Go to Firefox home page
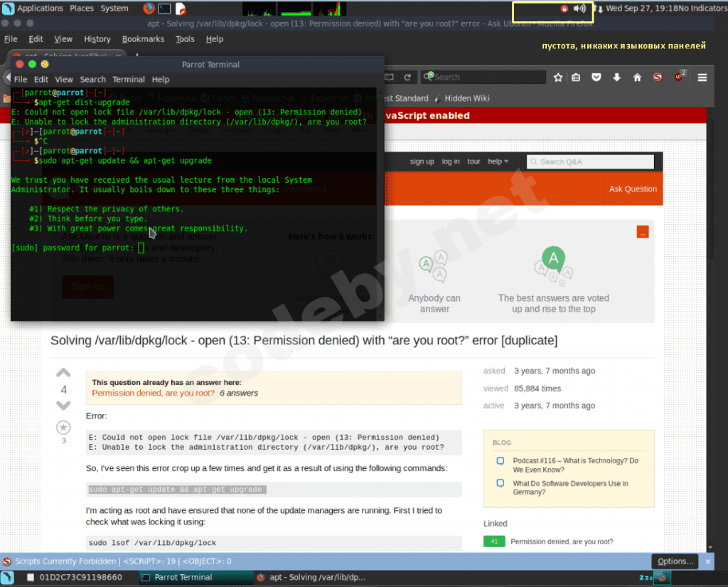The width and height of the screenshot is (728, 587). click(x=637, y=77)
